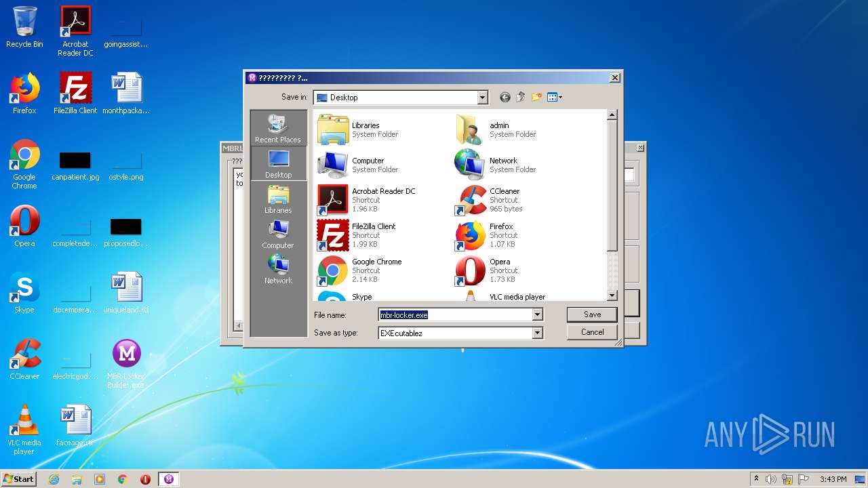The image size is (868, 488).
Task: Open Windows Media Player from the taskbar
Action: point(100,479)
